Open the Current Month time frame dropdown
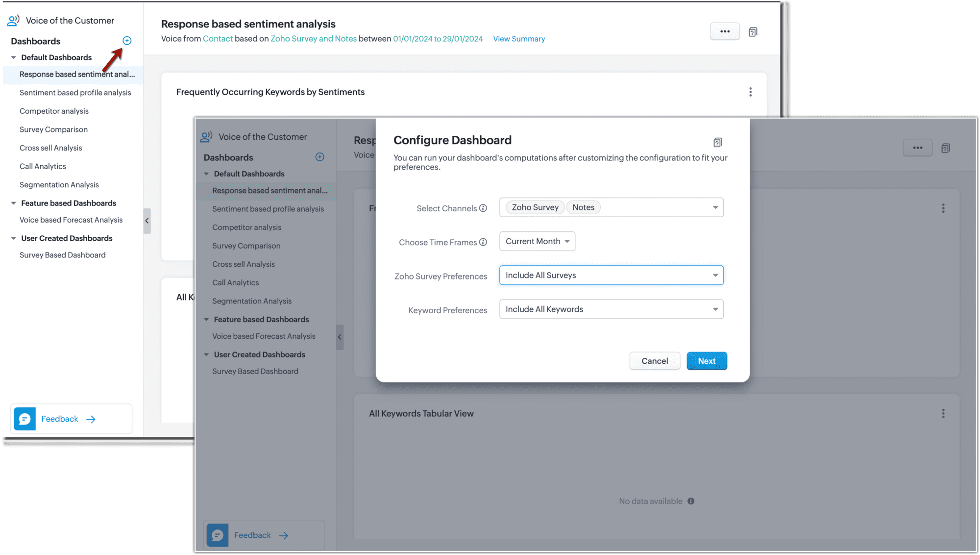Viewport: 980px width, 555px height. pos(537,241)
